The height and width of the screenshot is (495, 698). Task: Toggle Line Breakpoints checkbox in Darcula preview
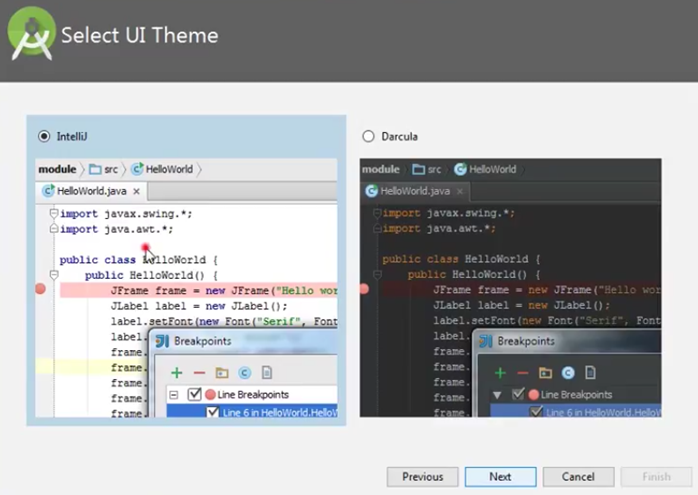click(x=519, y=395)
